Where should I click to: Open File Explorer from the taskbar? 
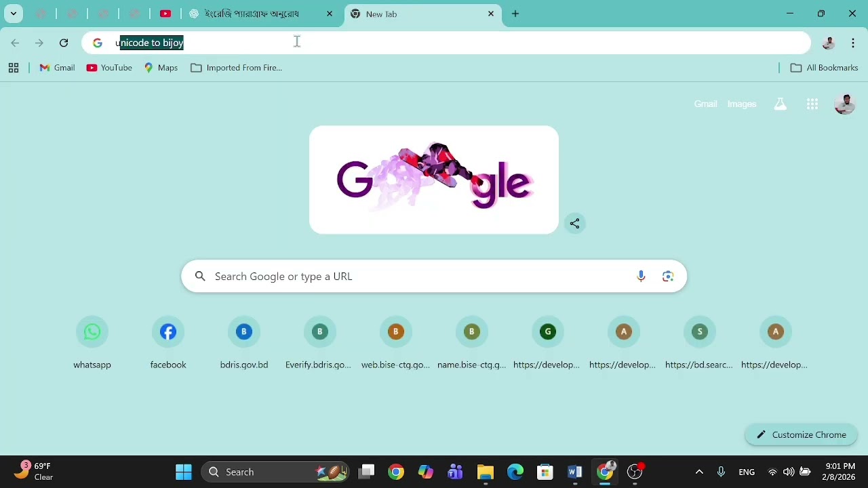point(486,472)
